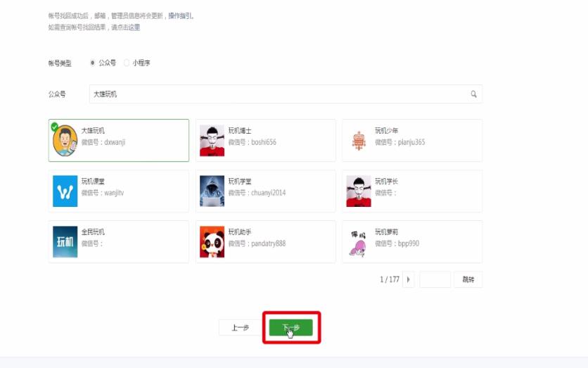Screen dimensions: 588x368
Task: Select the 公众号 radio button
Action: [93, 63]
